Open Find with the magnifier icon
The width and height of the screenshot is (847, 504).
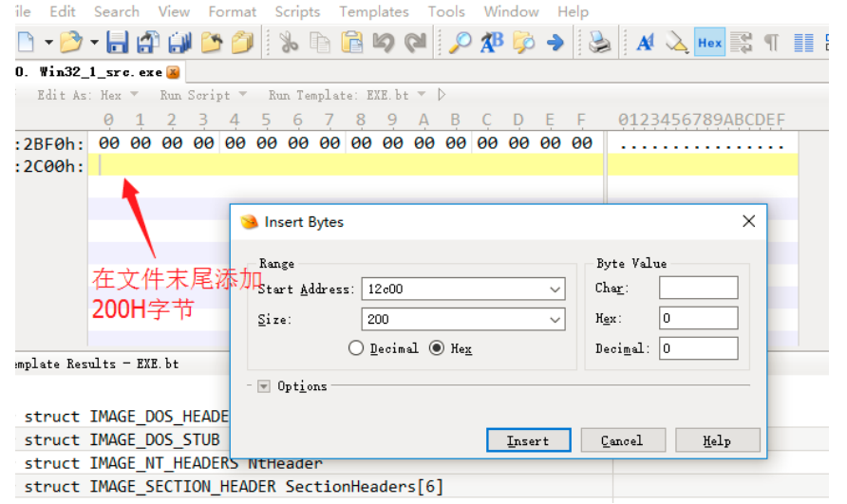(x=461, y=42)
